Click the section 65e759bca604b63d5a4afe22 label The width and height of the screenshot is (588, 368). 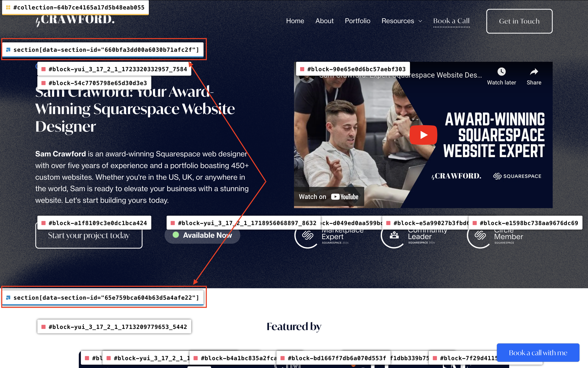pos(103,298)
